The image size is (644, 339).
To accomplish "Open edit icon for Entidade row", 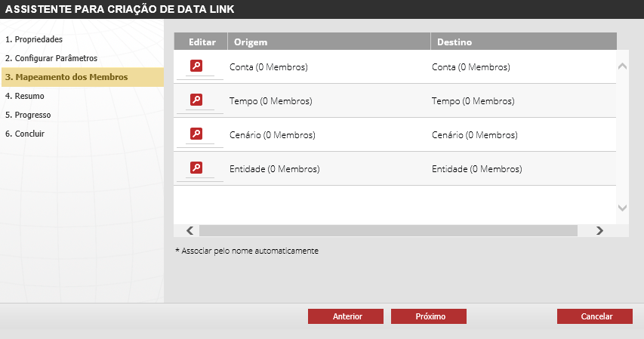I will (x=196, y=168).
